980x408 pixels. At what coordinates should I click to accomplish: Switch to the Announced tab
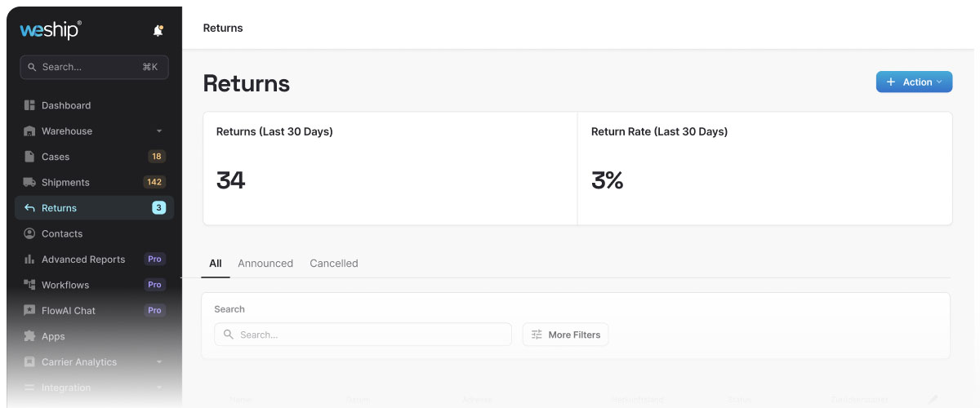pos(265,264)
